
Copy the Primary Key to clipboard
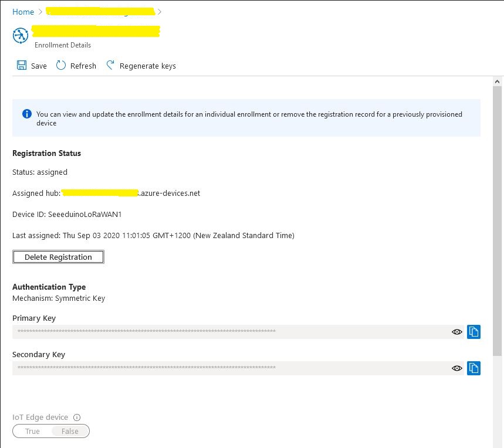(x=473, y=332)
